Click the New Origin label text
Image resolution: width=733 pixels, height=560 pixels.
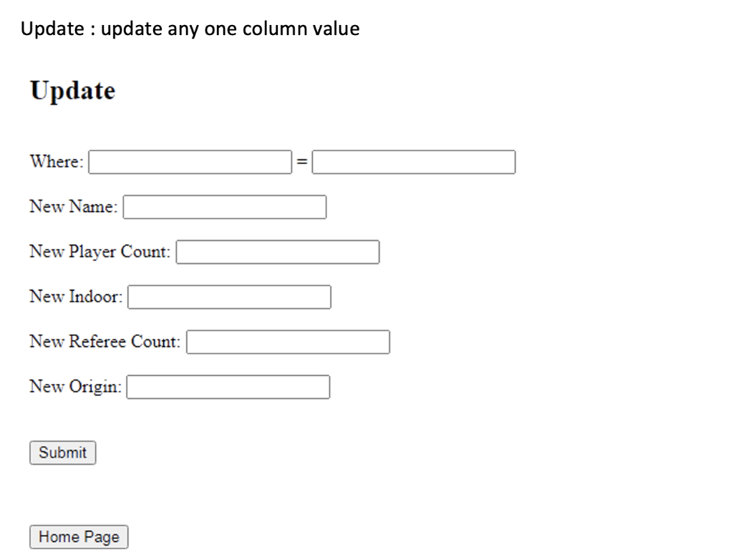coord(75,387)
